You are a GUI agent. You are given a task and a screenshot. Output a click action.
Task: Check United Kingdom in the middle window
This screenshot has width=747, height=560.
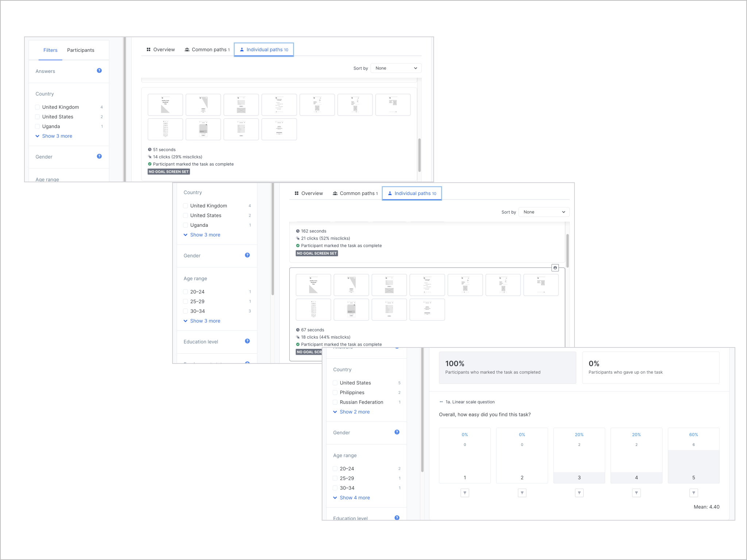186,206
